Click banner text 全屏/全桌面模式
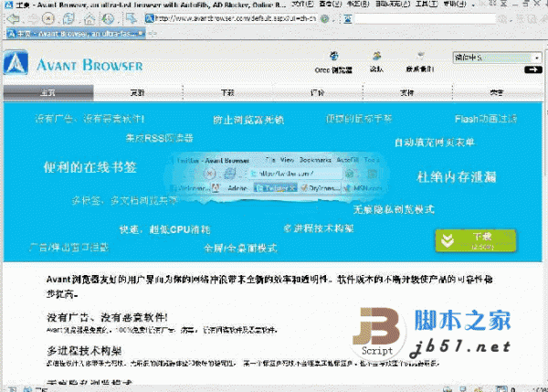 [240, 249]
